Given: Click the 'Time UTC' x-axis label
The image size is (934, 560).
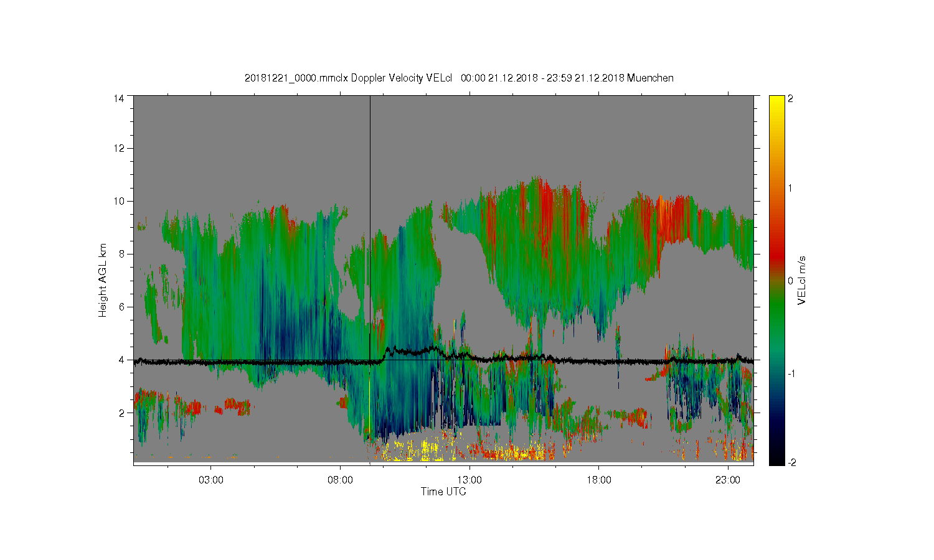Looking at the screenshot, I should pyautogui.click(x=443, y=492).
